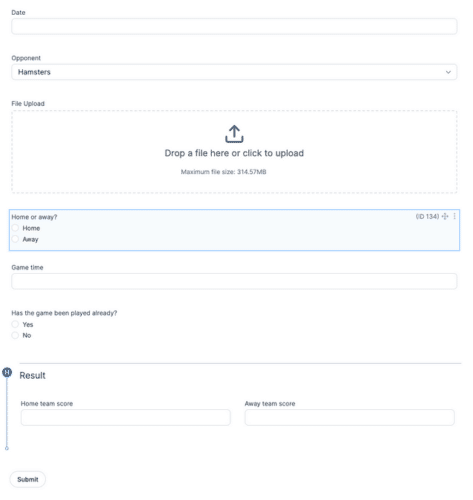Click the Result section marker icon
473x500 pixels.
7,372
